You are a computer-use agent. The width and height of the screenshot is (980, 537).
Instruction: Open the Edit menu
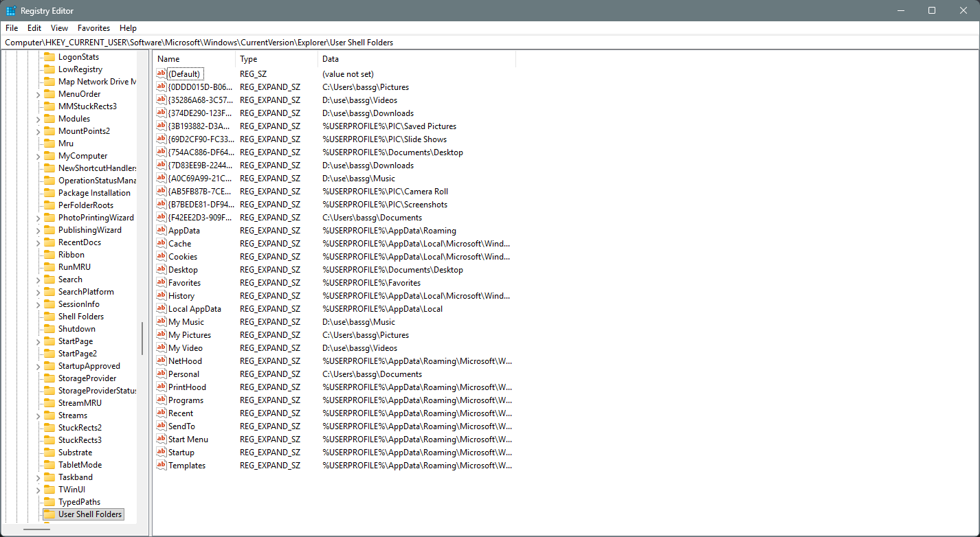tap(34, 28)
